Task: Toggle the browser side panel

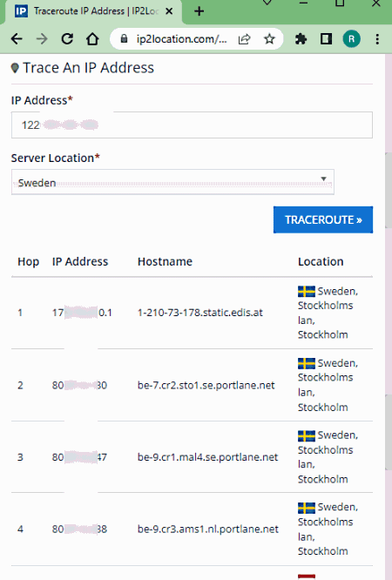Action: pos(326,39)
